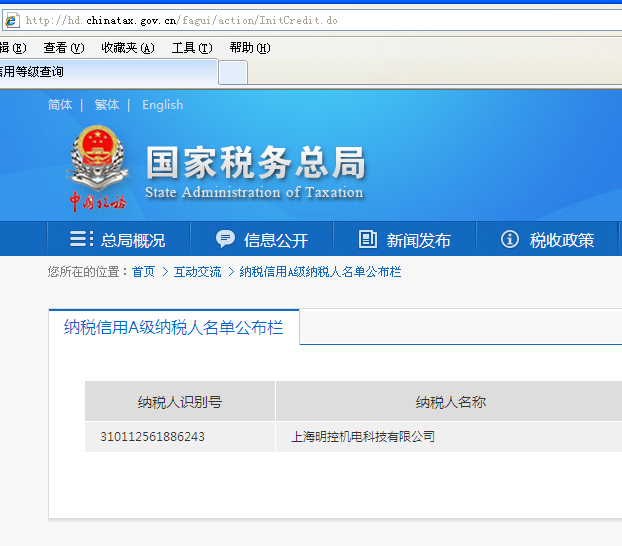
Task: Select the browser tab ending in 等级查询
Action: (x=100, y=72)
